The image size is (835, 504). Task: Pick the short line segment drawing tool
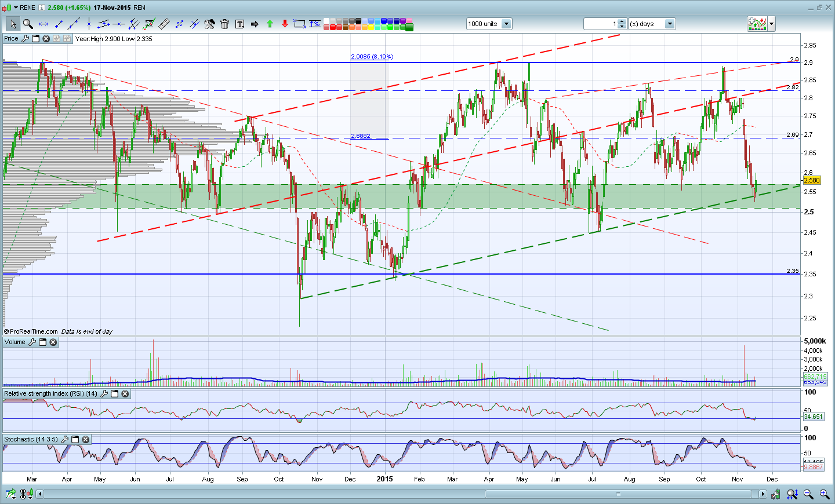click(x=59, y=24)
